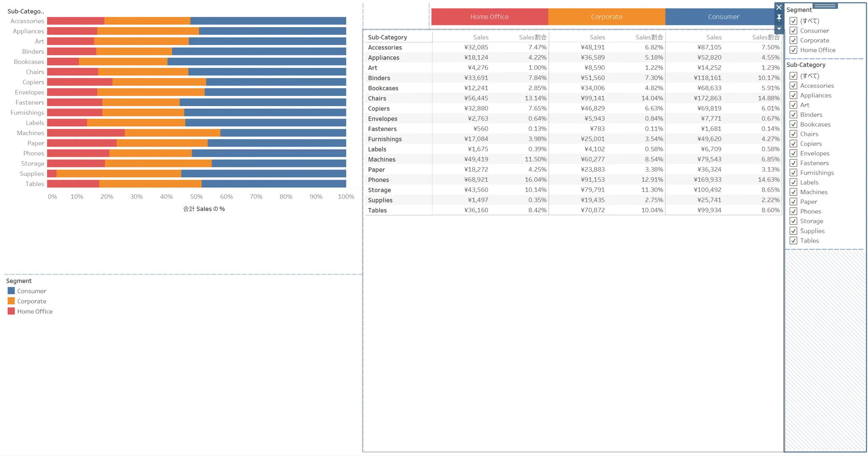Select the Machines row label in table
The height and width of the screenshot is (456, 868).
click(381, 159)
